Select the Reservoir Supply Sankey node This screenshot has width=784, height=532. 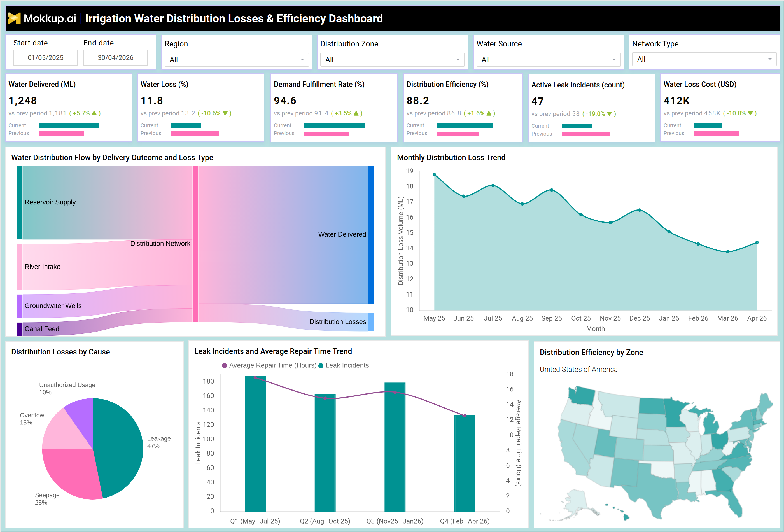[x=20, y=202]
